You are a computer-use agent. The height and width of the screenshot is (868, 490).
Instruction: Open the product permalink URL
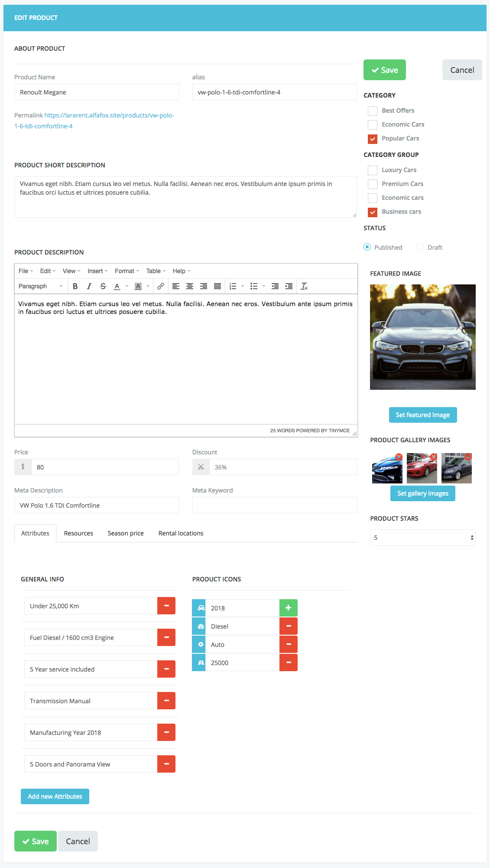tap(94, 121)
